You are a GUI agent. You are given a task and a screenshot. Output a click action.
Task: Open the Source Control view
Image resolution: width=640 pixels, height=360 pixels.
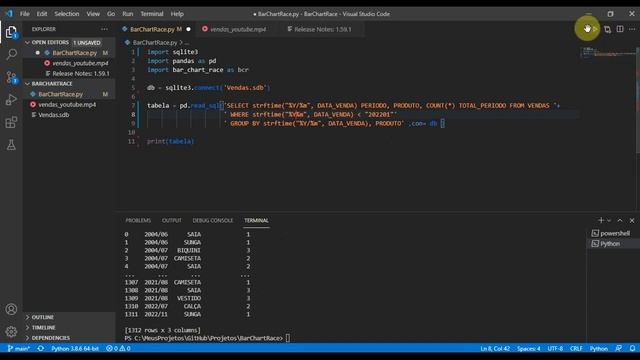coord(11,77)
